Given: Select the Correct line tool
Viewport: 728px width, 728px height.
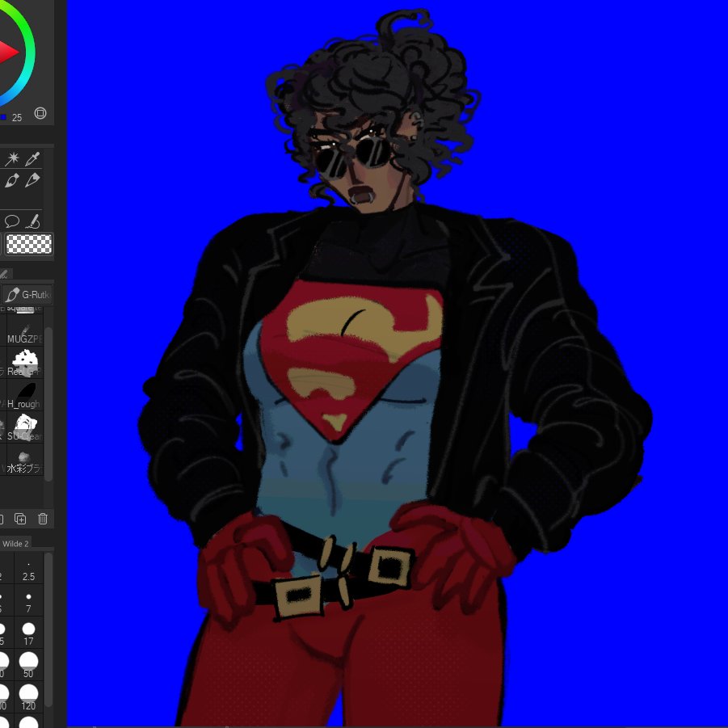Looking at the screenshot, I should (32, 221).
